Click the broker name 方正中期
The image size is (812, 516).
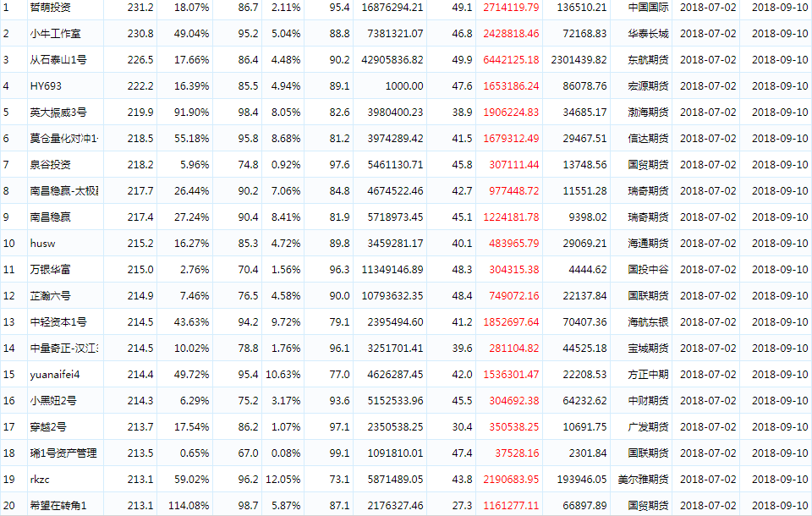[x=649, y=375]
